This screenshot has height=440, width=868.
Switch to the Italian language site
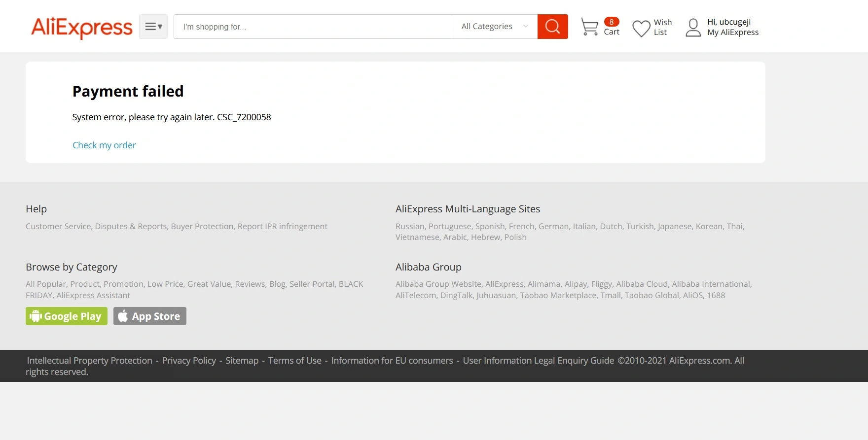tap(584, 226)
